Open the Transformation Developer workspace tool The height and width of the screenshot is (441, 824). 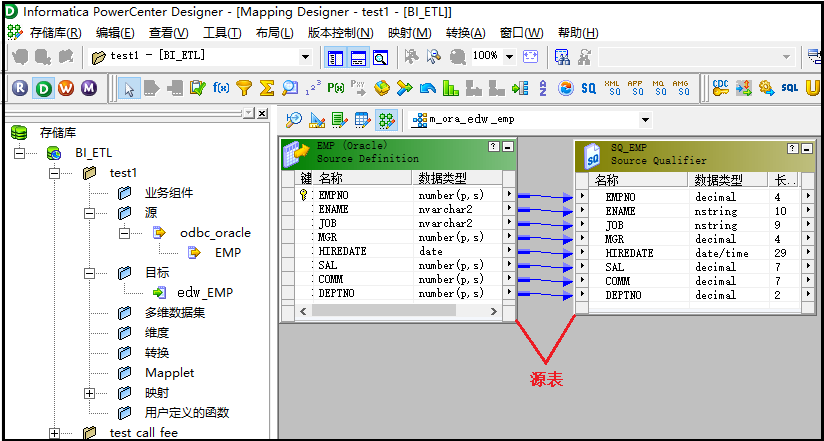coord(340,120)
